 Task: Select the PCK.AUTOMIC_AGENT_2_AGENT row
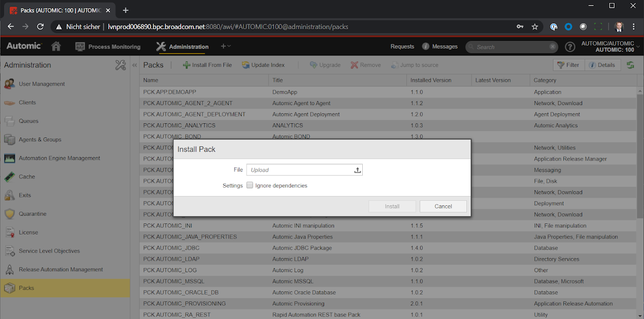[388, 103]
